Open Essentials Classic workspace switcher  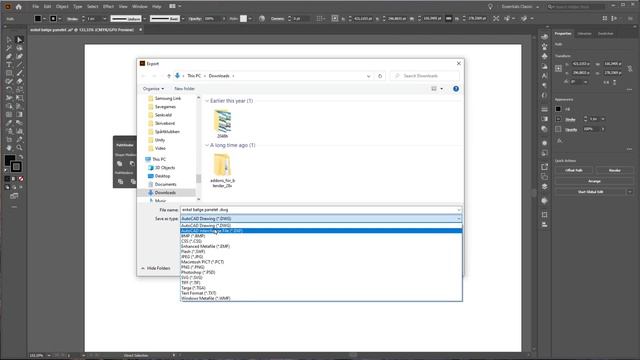click(520, 7)
